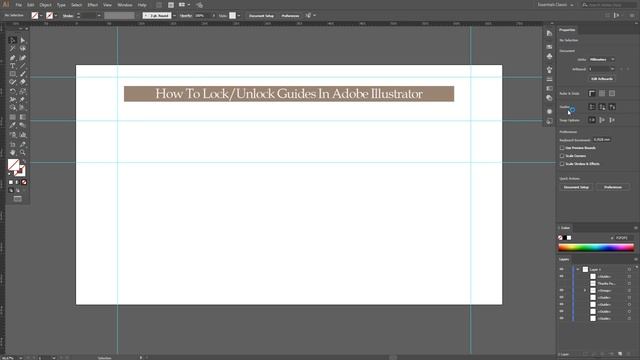Image resolution: width=640 pixels, height=360 pixels.
Task: Click the Edit Artboards button
Action: (602, 79)
